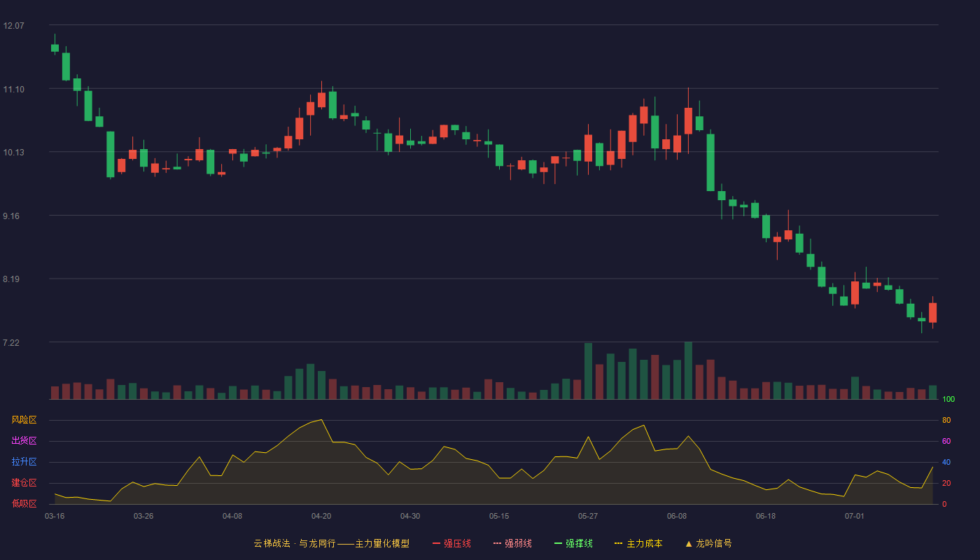Click the 03-16 date axis label
The width and height of the screenshot is (980, 560).
55,516
